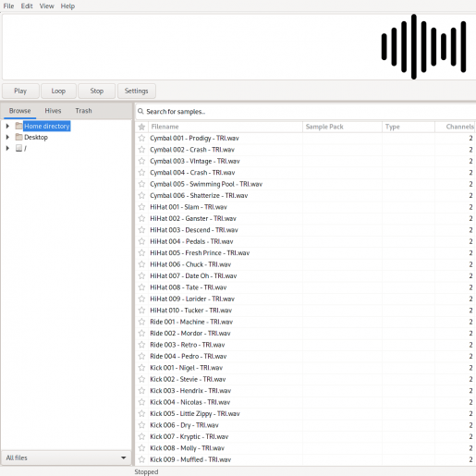
Task: Star the Kick 006 - Dry sample
Action: pyautogui.click(x=141, y=425)
